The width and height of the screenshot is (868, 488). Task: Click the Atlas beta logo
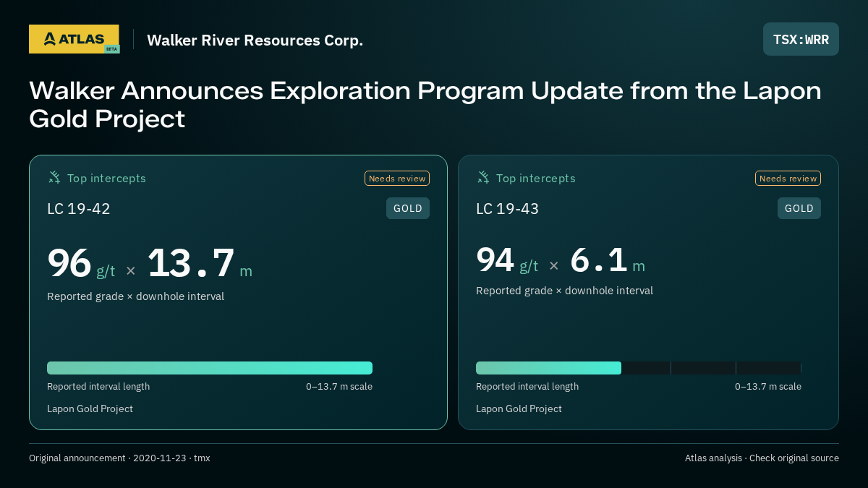(x=74, y=39)
